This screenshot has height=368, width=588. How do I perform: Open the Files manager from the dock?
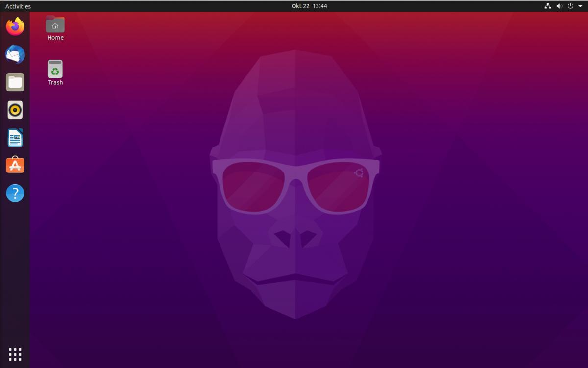coord(15,82)
